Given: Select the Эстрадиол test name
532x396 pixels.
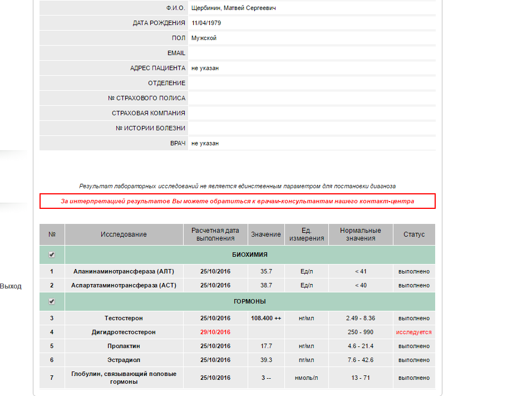Looking at the screenshot, I should click(x=124, y=360).
